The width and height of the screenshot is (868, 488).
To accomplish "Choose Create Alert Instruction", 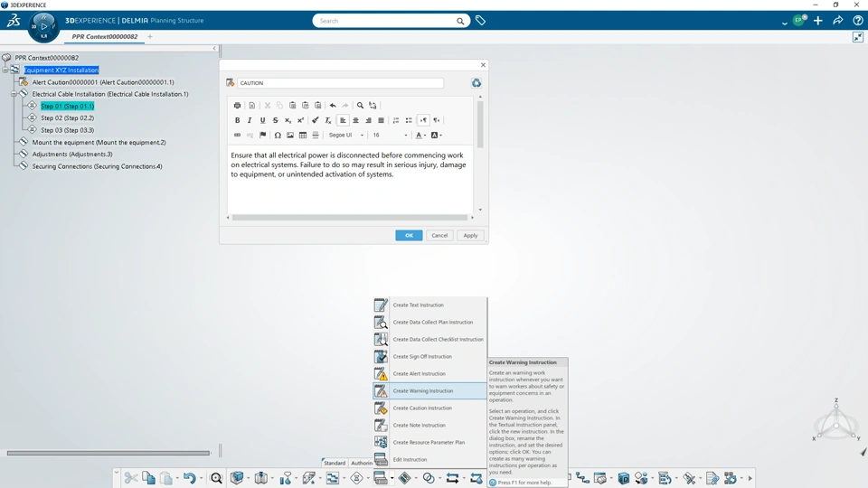I will coord(430,373).
